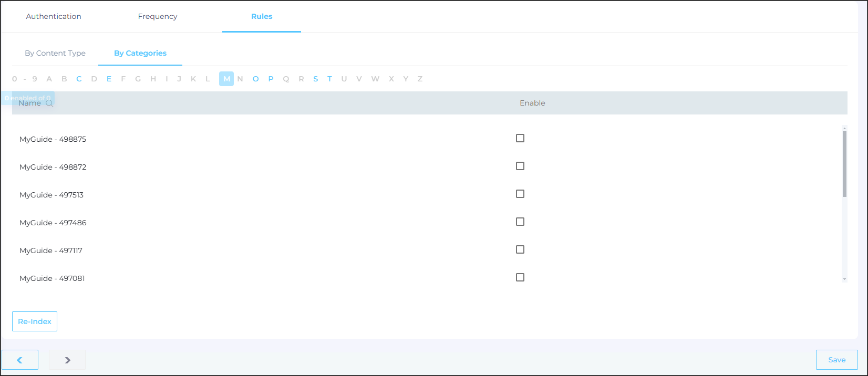This screenshot has width=868, height=376.
Task: Toggle the MyGuide - 497486 enable checkbox
Action: click(x=520, y=222)
